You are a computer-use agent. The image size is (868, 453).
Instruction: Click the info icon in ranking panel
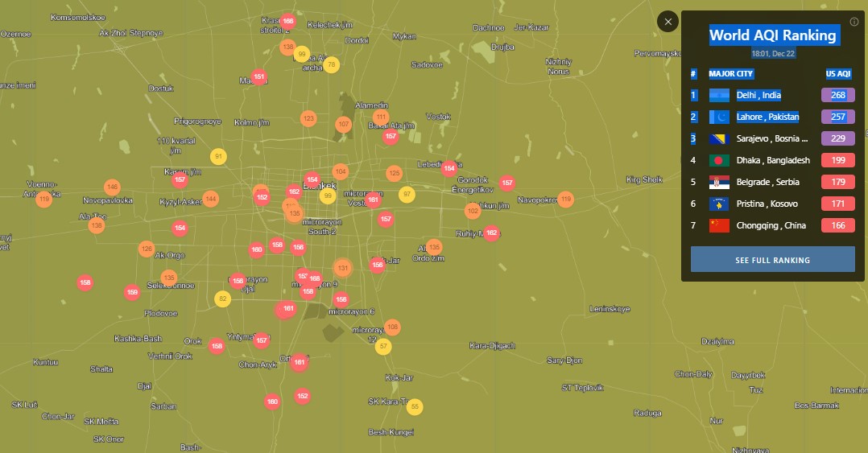(854, 22)
